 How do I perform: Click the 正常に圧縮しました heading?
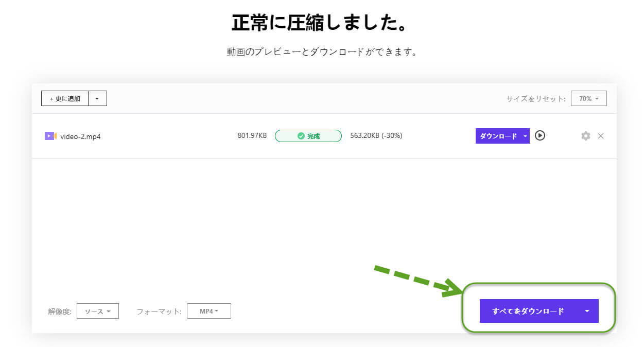tap(321, 23)
